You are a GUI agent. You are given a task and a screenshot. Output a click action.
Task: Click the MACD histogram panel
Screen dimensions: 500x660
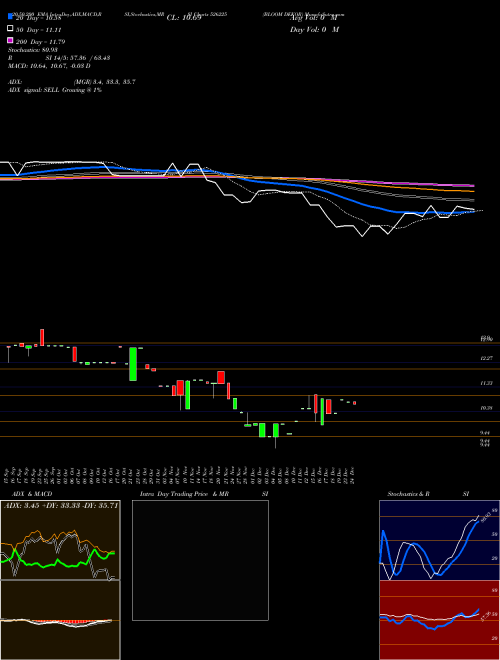click(x=60, y=620)
